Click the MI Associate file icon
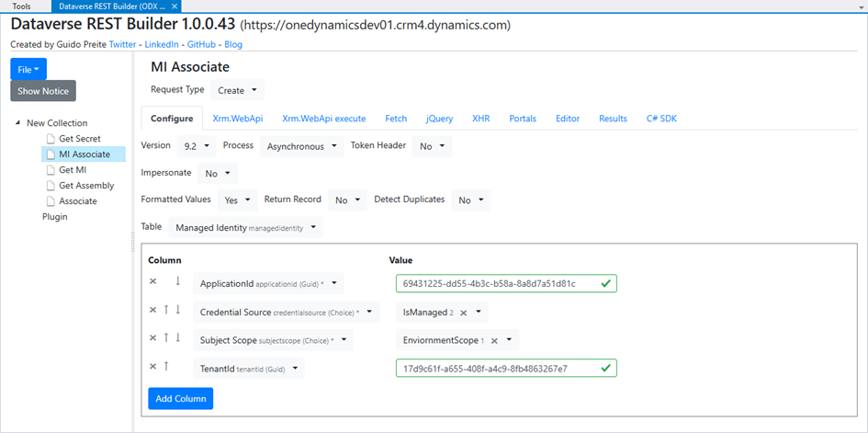This screenshot has height=433, width=868. (51, 154)
